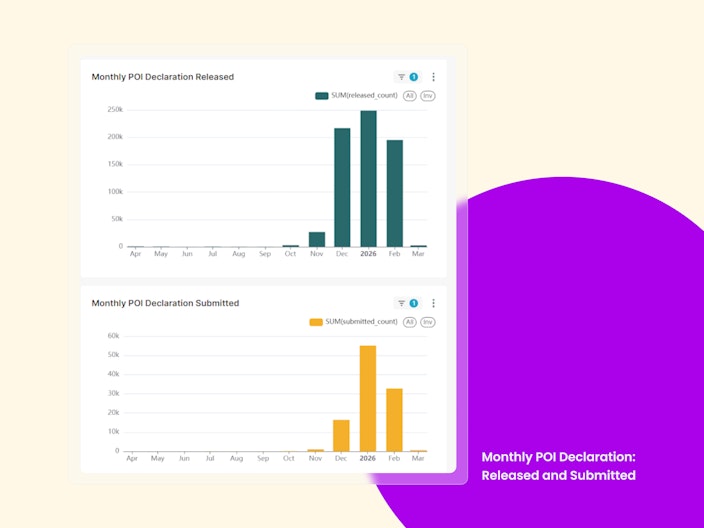The width and height of the screenshot is (704, 528).
Task: Open filter icon on Released chart
Action: click(x=401, y=77)
